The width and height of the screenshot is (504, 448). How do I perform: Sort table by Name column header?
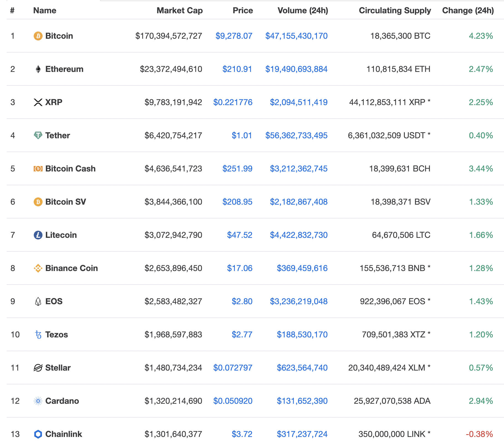click(45, 11)
